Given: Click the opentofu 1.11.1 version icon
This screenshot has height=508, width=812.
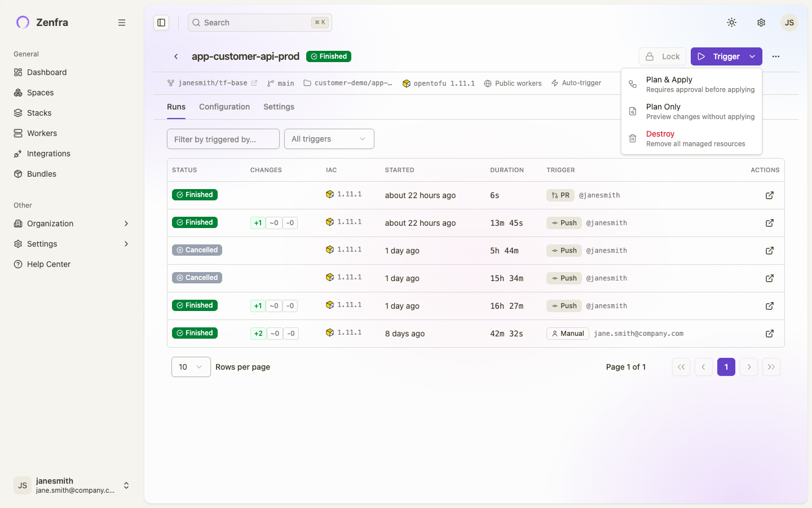Looking at the screenshot, I should tap(407, 83).
